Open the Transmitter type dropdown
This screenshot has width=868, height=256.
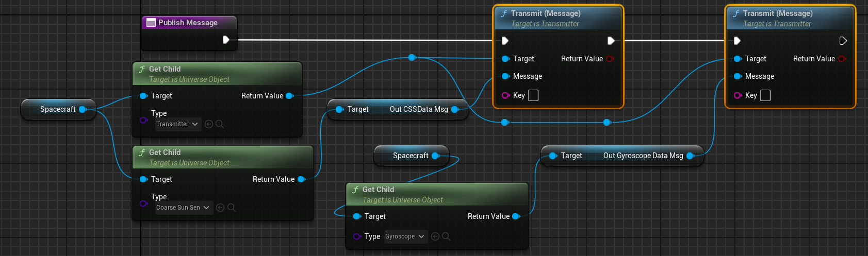tap(178, 124)
